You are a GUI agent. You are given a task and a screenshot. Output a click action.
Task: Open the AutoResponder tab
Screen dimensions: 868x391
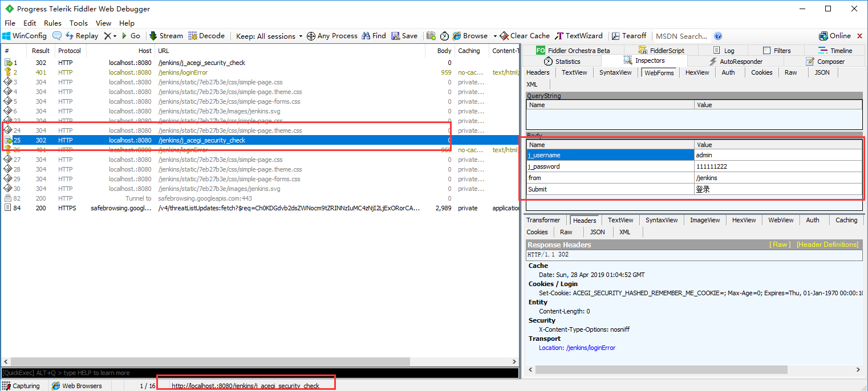click(736, 62)
